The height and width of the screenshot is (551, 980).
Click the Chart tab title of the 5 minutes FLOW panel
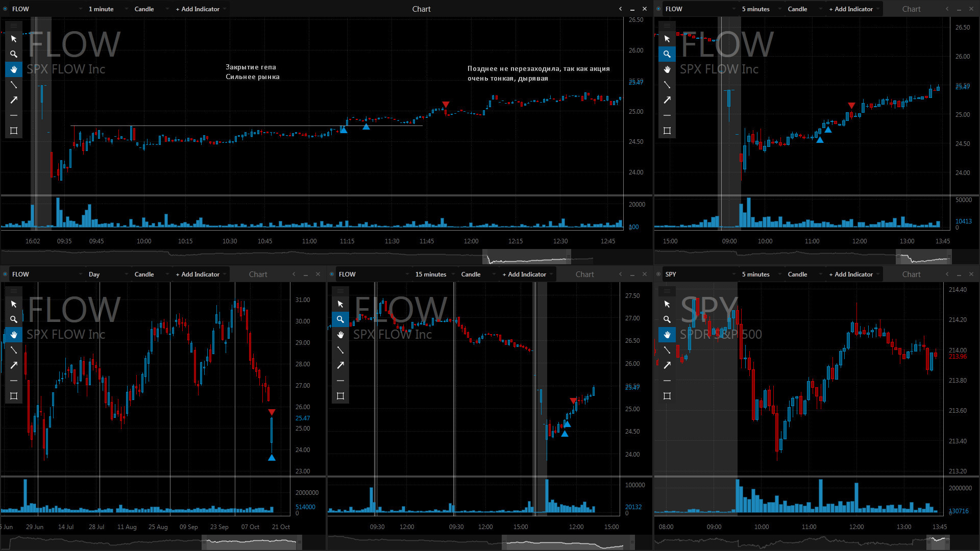(x=911, y=9)
